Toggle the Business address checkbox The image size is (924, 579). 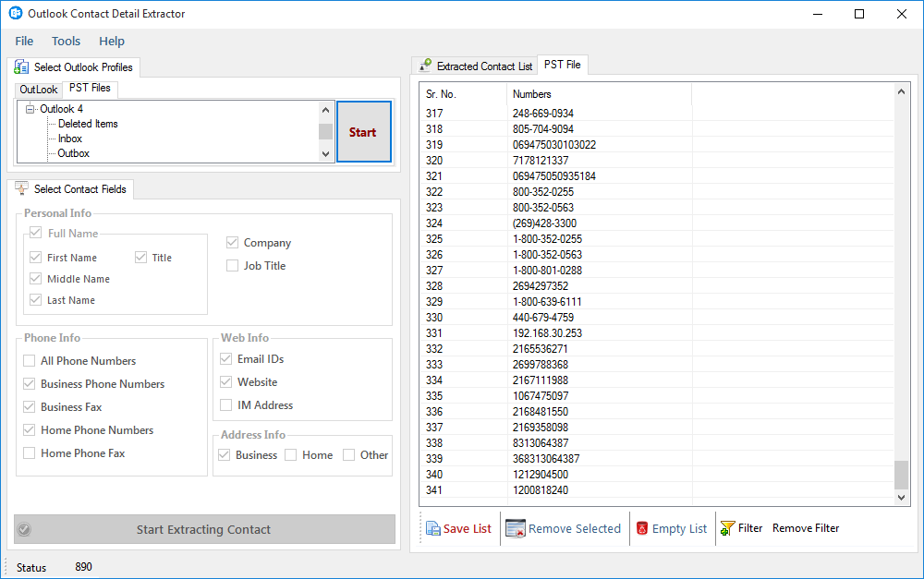[x=224, y=454]
